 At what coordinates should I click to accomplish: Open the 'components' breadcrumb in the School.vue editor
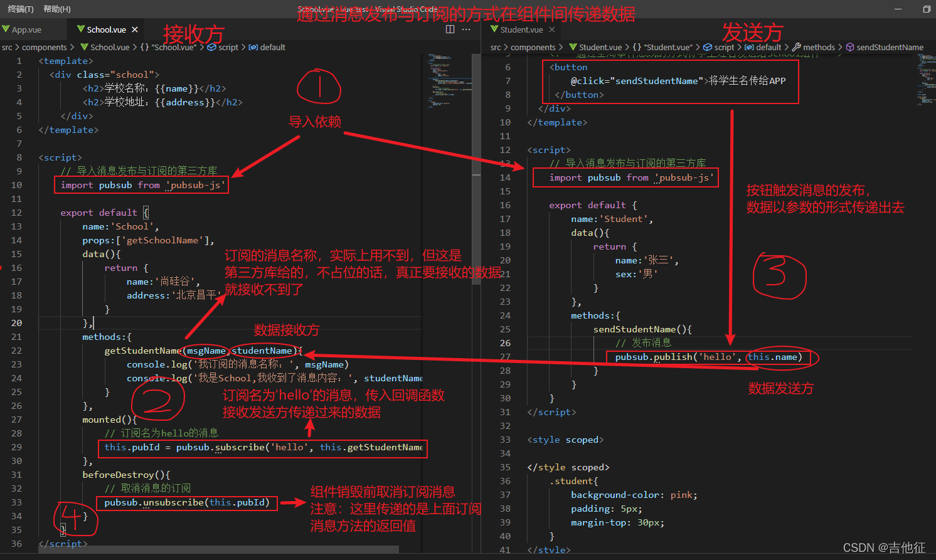click(x=45, y=47)
